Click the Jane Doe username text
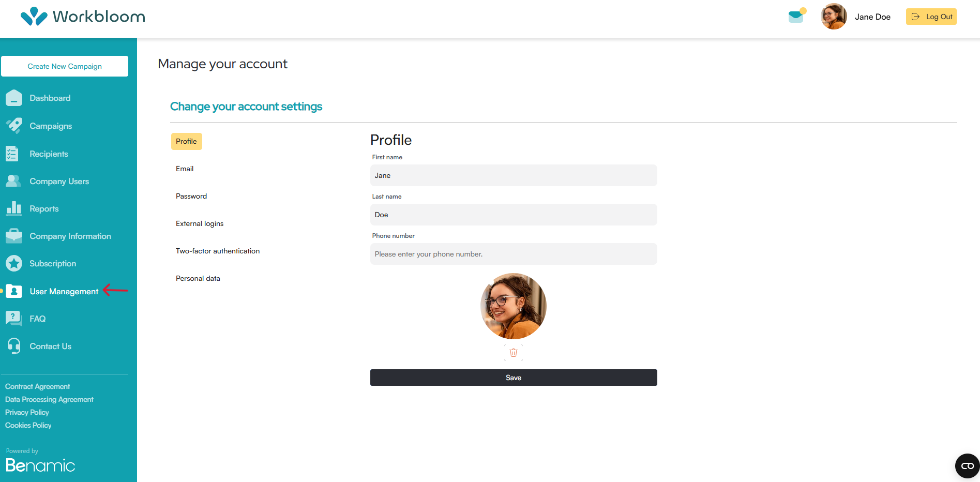The image size is (980, 482). pos(872,17)
